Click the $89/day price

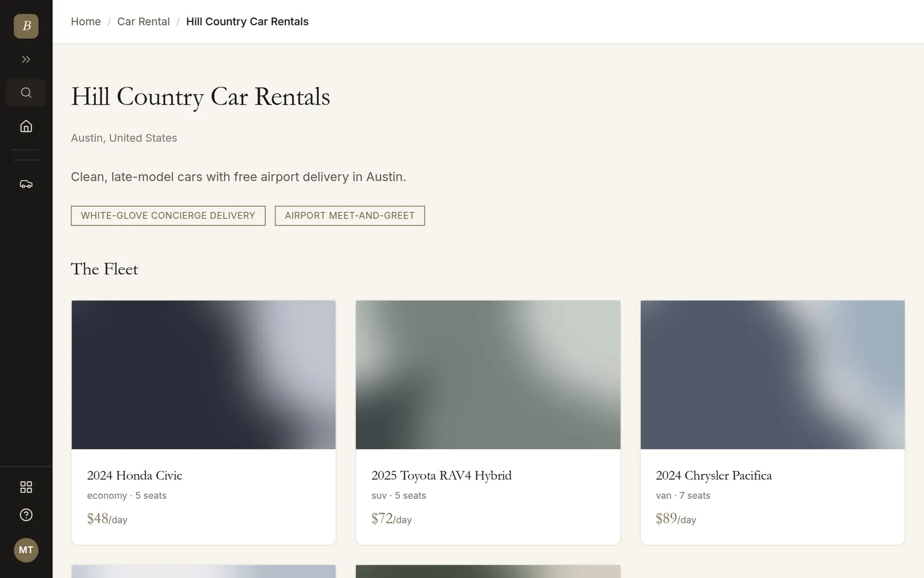click(x=676, y=518)
